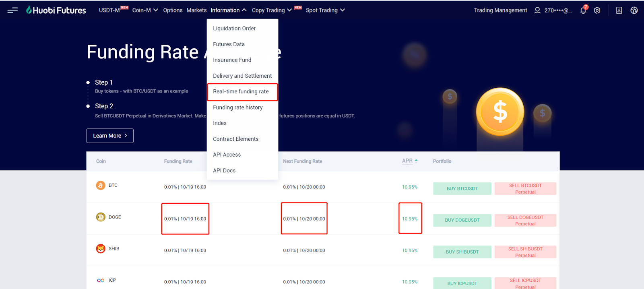Sort by the APR arrow icon
The width and height of the screenshot is (644, 289).
(416, 161)
